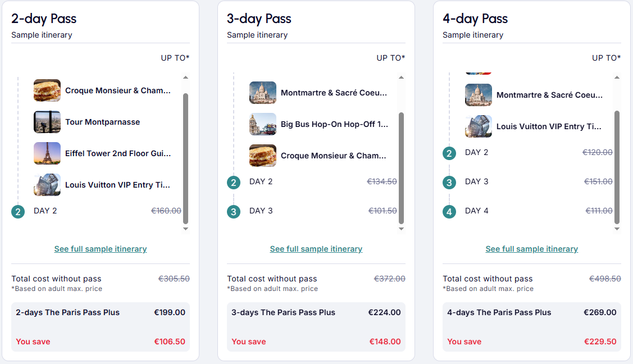This screenshot has height=364, width=633.
Task: Click the down arrow on 3-day itinerary scrollbar
Action: click(401, 228)
